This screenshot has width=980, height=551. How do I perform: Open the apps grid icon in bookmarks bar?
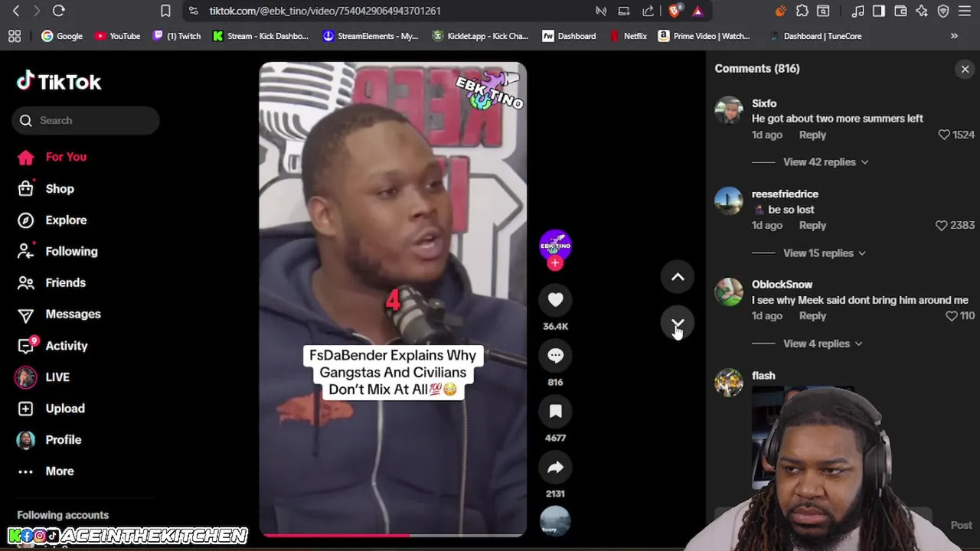(15, 36)
